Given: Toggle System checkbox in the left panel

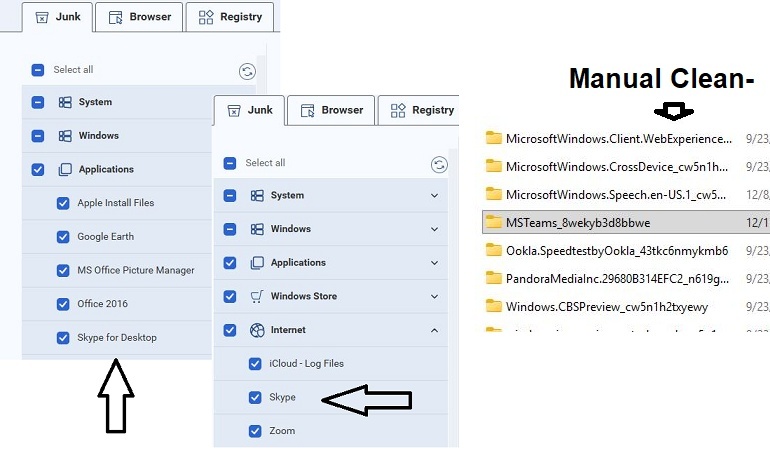Looking at the screenshot, I should pyautogui.click(x=38, y=102).
